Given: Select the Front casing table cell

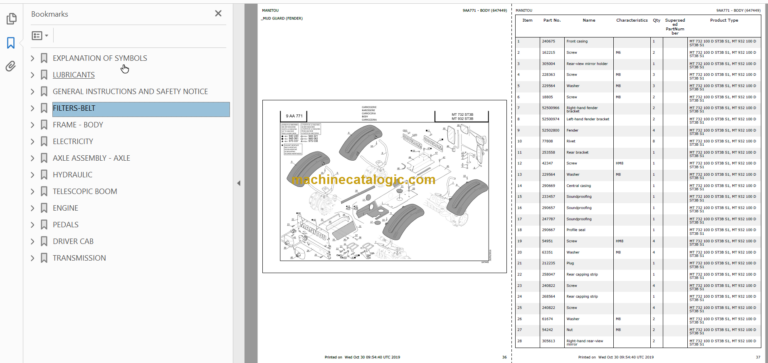Looking at the screenshot, I should coord(589,42).
